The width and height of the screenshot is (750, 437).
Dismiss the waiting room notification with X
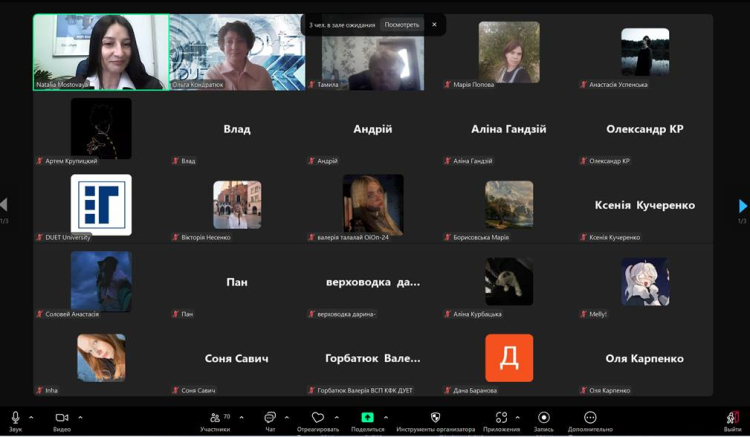click(x=434, y=25)
